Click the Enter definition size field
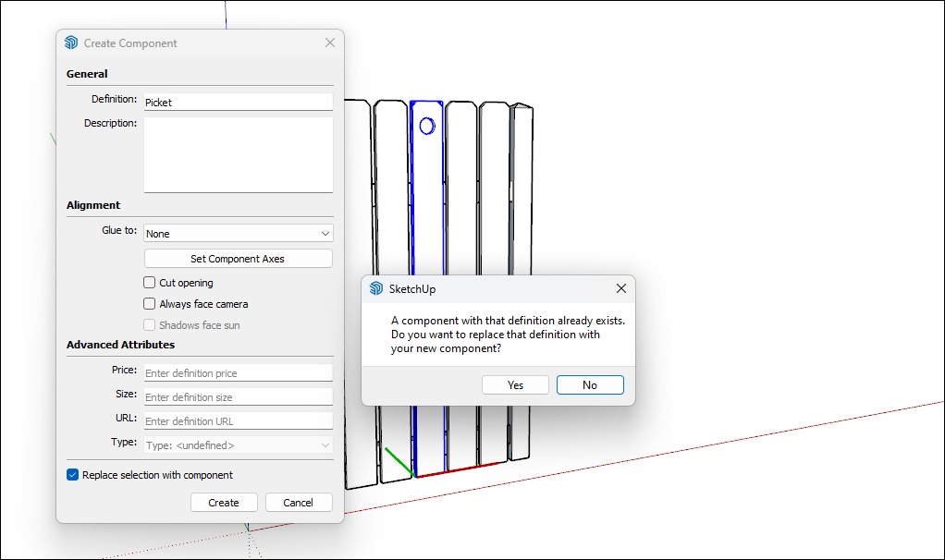Screen dimensions: 945x560 238,396
